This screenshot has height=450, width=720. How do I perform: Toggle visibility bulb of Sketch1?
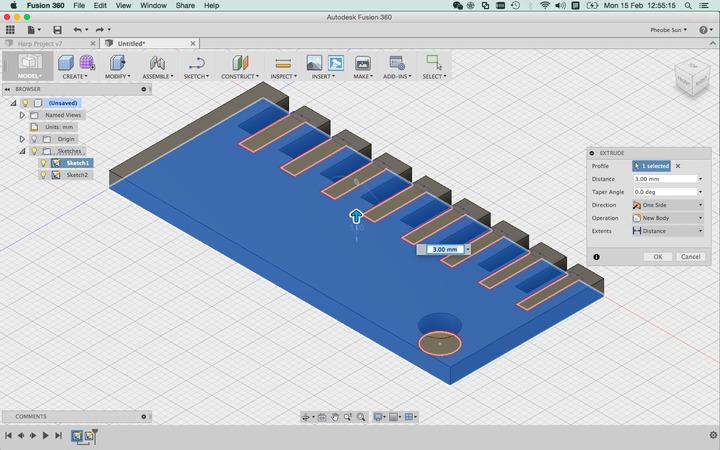(x=44, y=163)
